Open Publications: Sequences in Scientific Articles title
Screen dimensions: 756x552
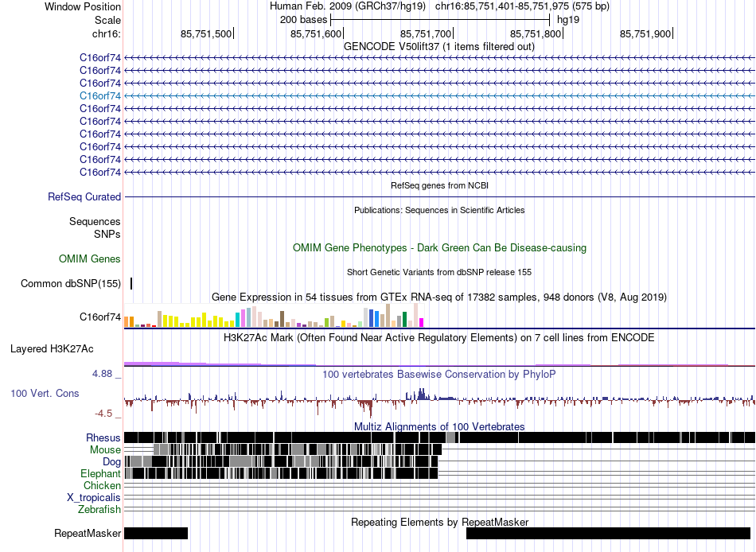click(x=439, y=210)
